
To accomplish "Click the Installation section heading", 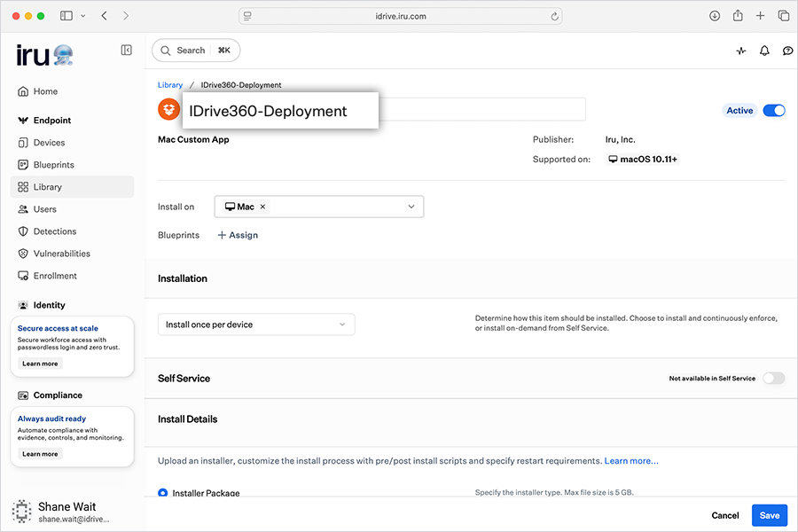I will click(183, 278).
